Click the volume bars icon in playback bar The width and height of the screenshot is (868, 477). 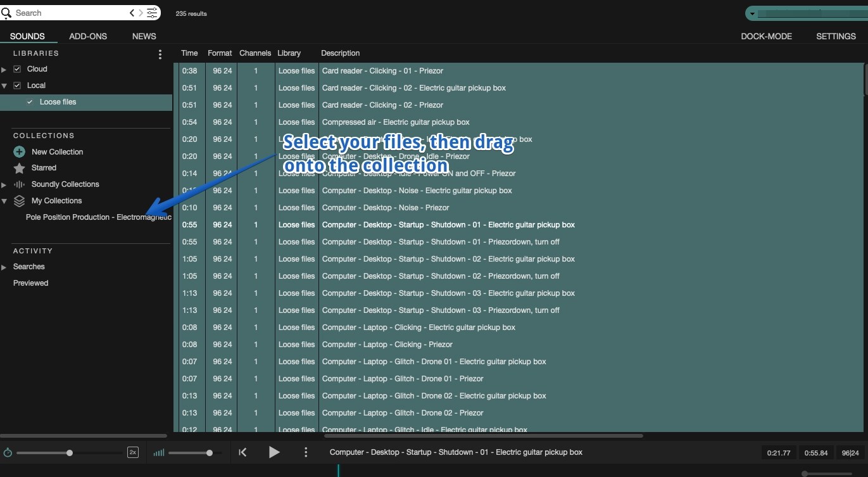159,452
